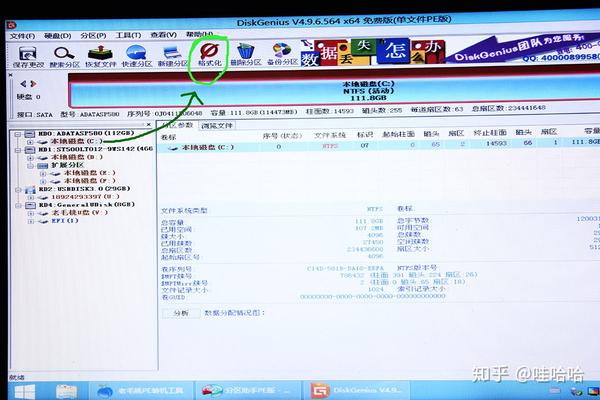This screenshot has width=600, height=400.
Task: Click the 终止柱面 column header
Action: pyautogui.click(x=490, y=133)
